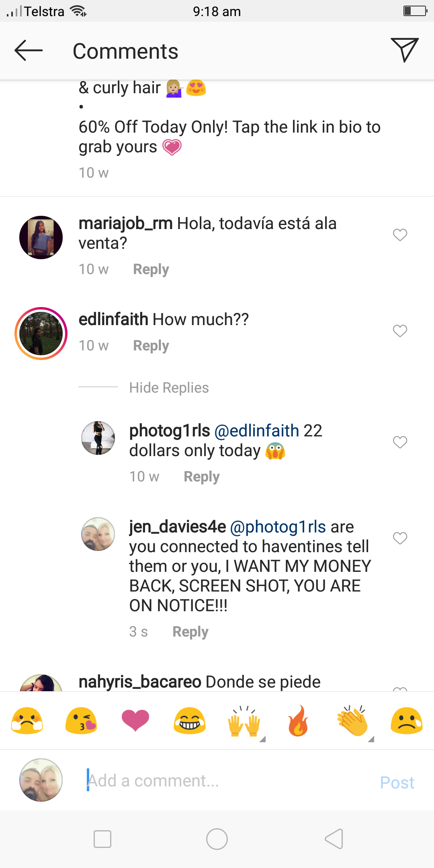Tap the Add a comment field
This screenshot has width=434, height=868.
[x=225, y=781]
